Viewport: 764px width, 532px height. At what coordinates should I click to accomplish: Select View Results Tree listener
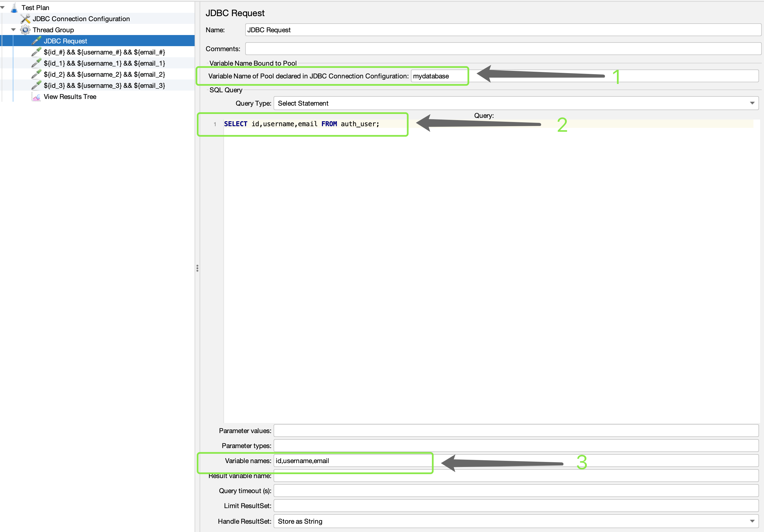click(70, 97)
